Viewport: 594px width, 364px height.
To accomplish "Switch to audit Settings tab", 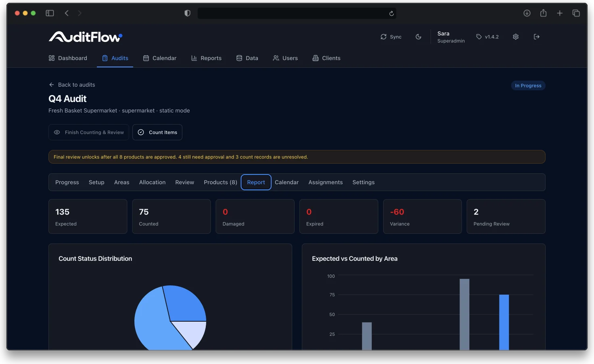I will [x=363, y=182].
